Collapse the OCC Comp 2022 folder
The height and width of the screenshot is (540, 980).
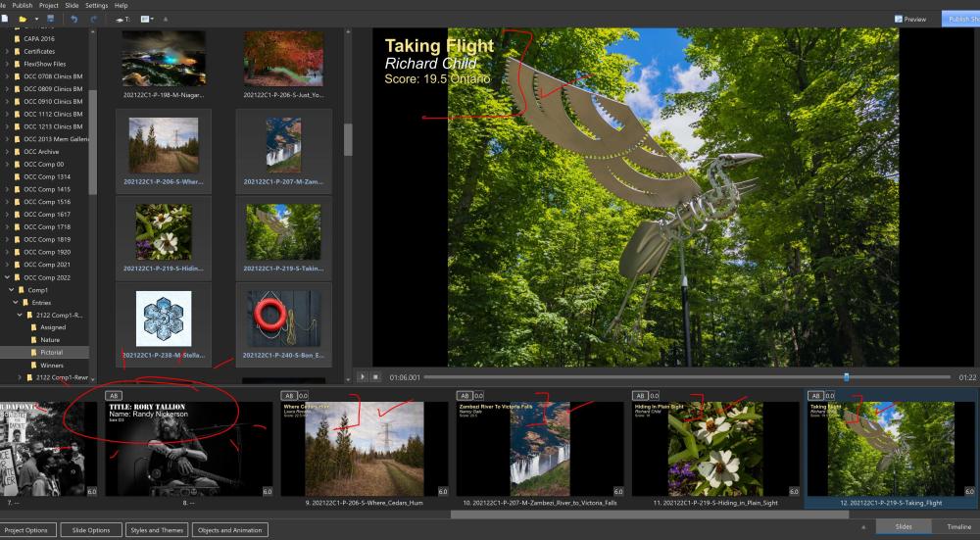point(7,277)
